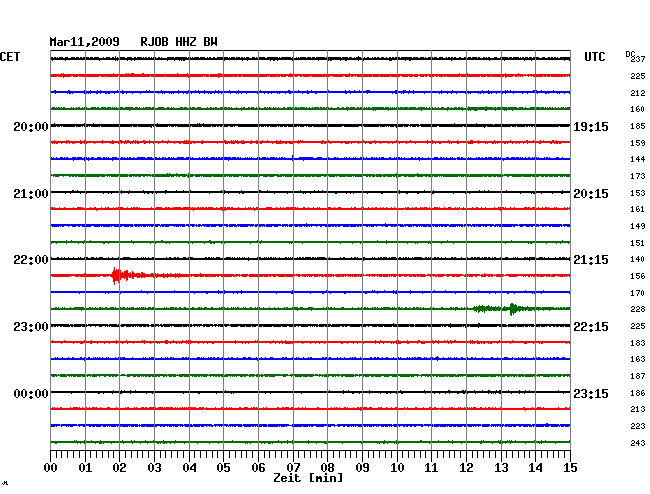Select minute tick label 01
Image resolution: width=650 pixels, height=494 pixels.
[x=85, y=467]
